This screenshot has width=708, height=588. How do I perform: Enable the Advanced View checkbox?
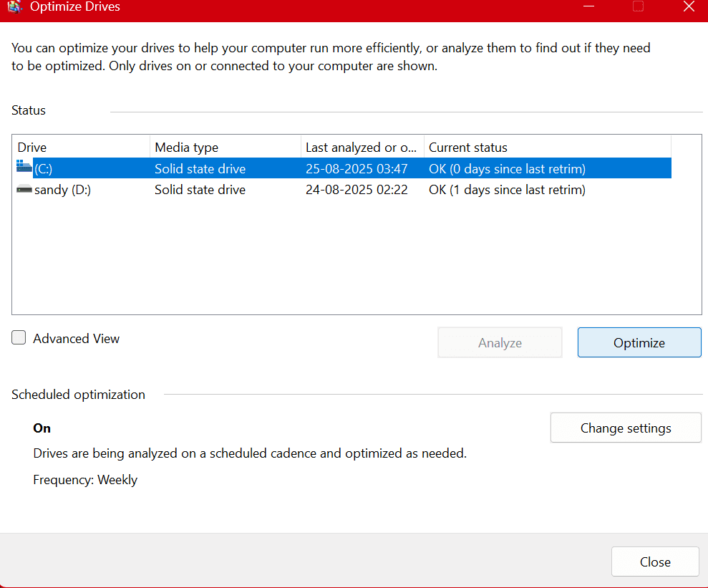tap(19, 337)
